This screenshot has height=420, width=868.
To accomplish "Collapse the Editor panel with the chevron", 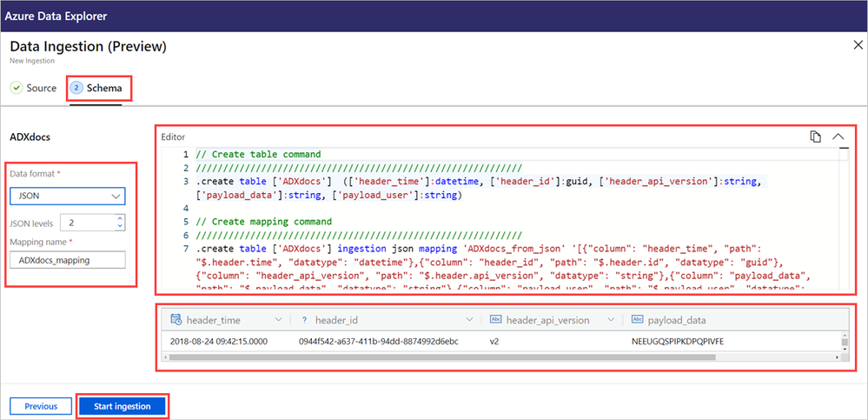I will 838,137.
